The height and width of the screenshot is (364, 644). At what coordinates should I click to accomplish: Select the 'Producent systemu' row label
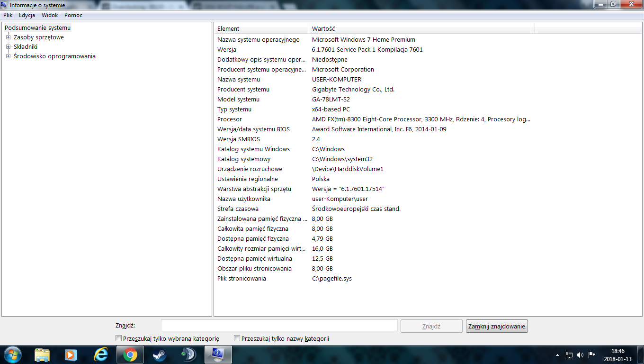(243, 90)
